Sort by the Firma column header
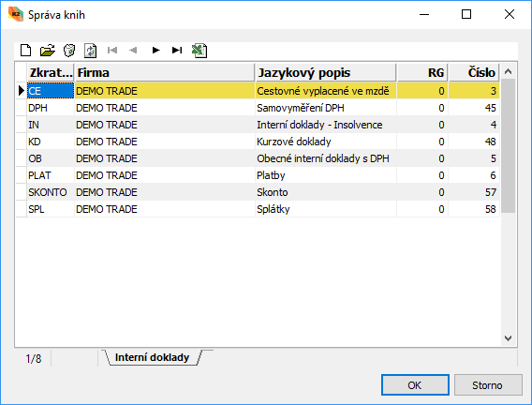Viewport: 532px width, 405px height. pyautogui.click(x=165, y=72)
